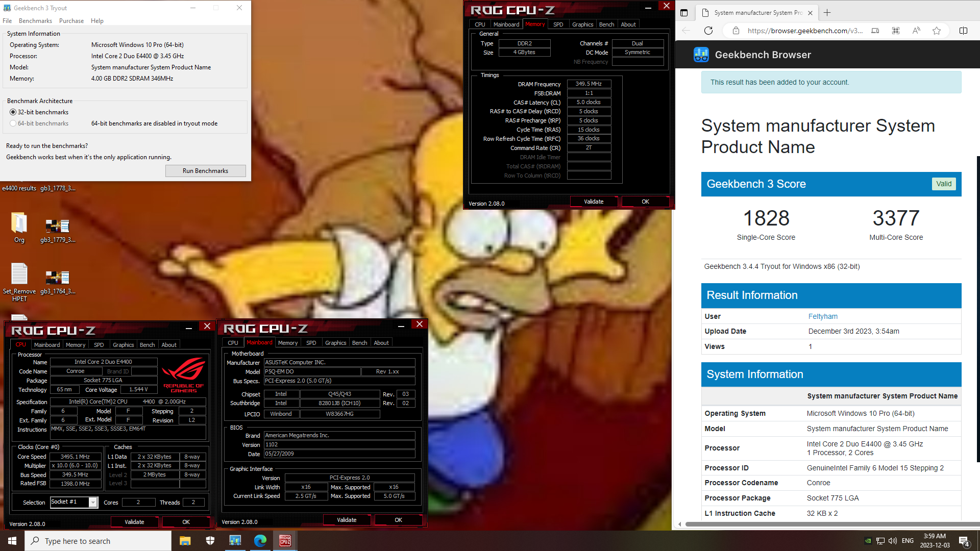Minimize the Memory CPU-Z window
The image size is (980, 551).
pyautogui.click(x=648, y=7)
